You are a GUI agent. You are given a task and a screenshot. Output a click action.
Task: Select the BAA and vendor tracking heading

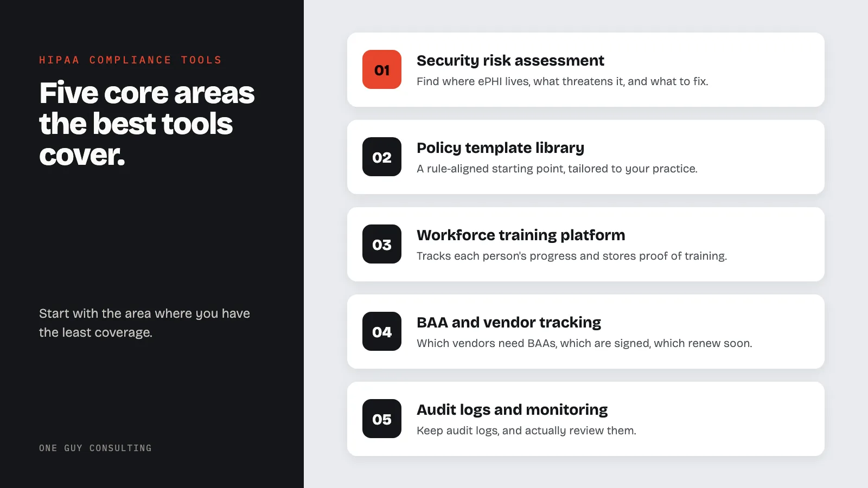click(x=508, y=322)
